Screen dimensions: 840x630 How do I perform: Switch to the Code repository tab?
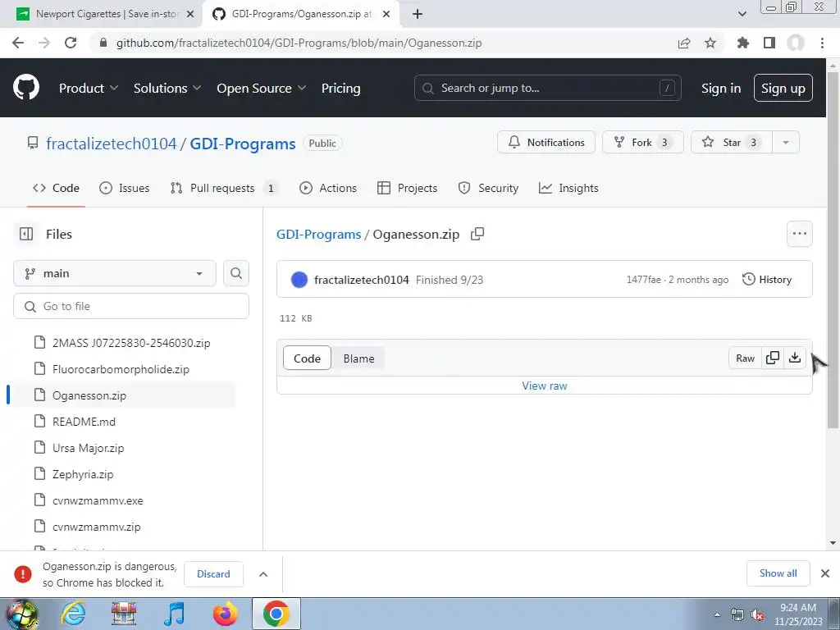point(56,188)
